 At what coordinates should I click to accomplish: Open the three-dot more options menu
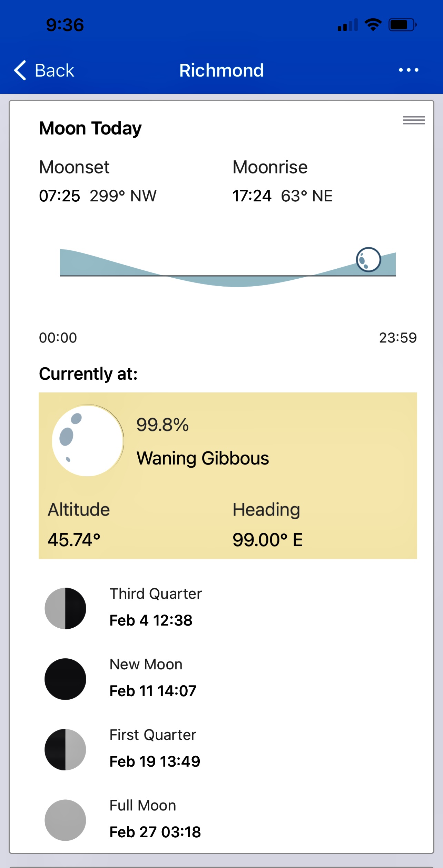coord(408,70)
